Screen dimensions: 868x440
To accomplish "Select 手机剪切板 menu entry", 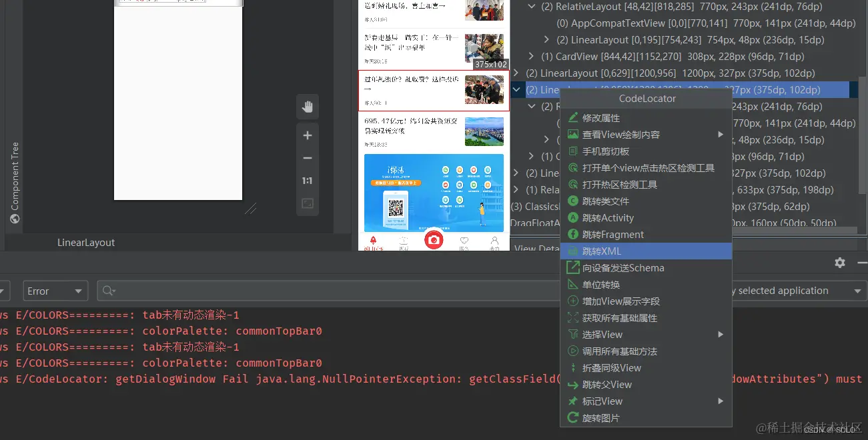I will coord(646,151).
